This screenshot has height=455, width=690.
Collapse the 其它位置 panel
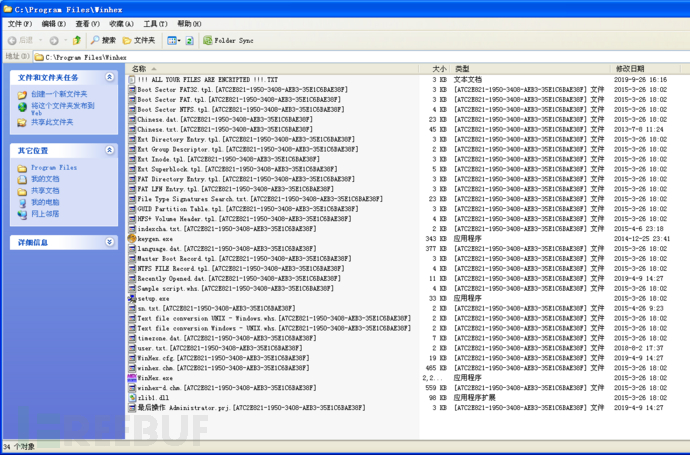point(110,150)
